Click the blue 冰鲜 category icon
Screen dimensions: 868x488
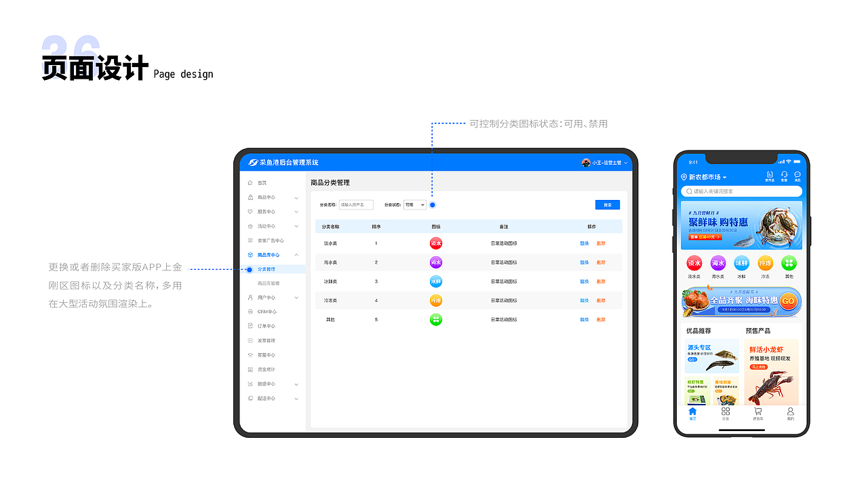click(x=436, y=281)
